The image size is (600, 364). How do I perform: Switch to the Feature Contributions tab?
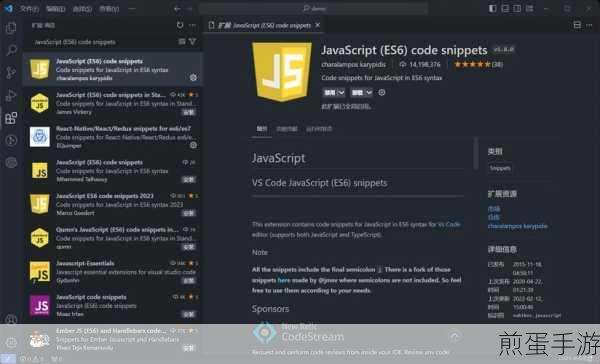pos(287,129)
